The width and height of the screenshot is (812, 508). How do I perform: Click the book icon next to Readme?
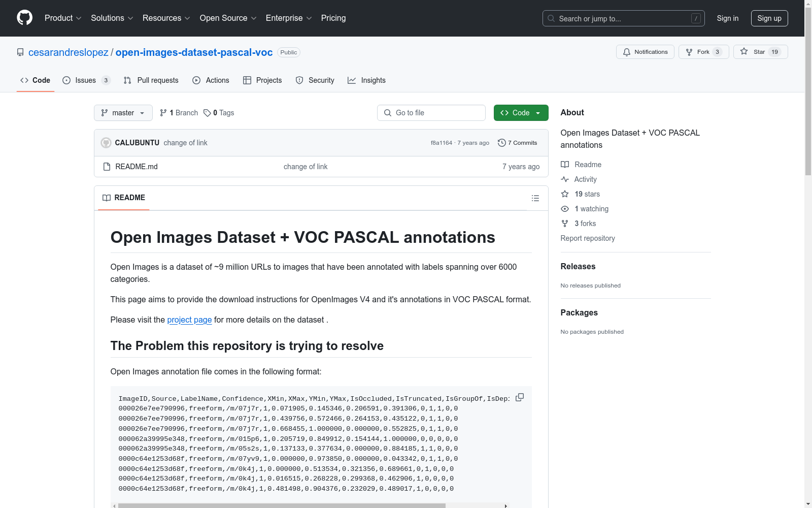565,165
